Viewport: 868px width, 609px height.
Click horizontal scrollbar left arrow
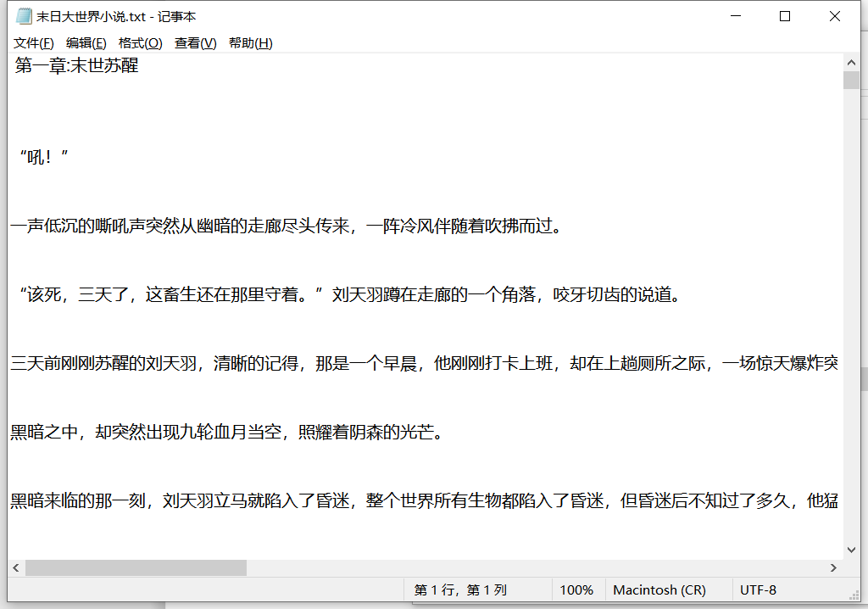[x=16, y=567]
